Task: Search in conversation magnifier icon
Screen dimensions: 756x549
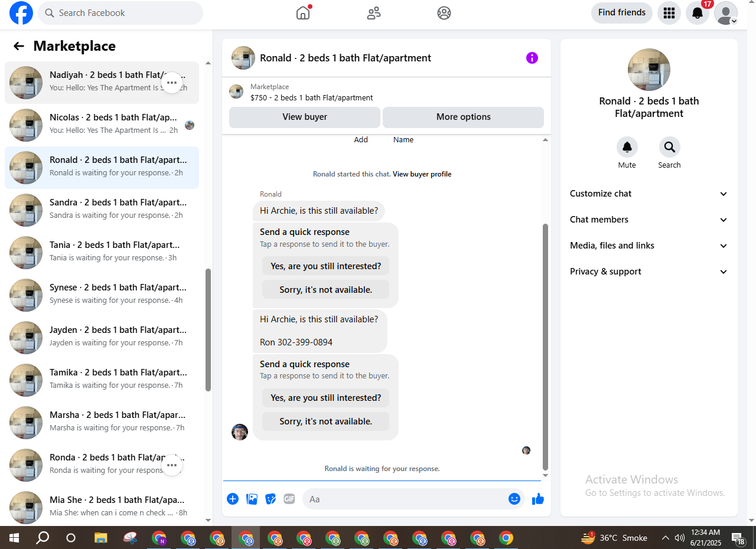Action: click(670, 147)
